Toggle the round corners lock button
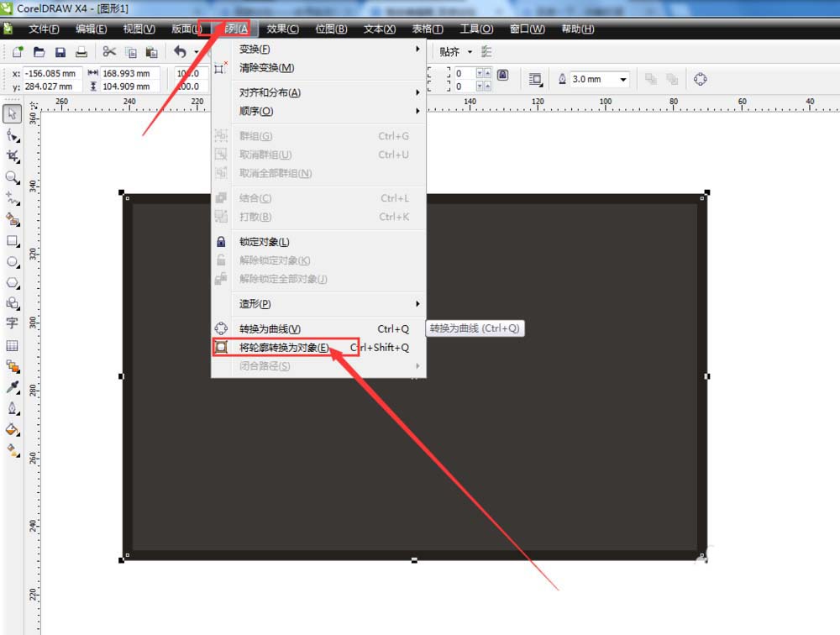This screenshot has height=635, width=840. (x=502, y=75)
